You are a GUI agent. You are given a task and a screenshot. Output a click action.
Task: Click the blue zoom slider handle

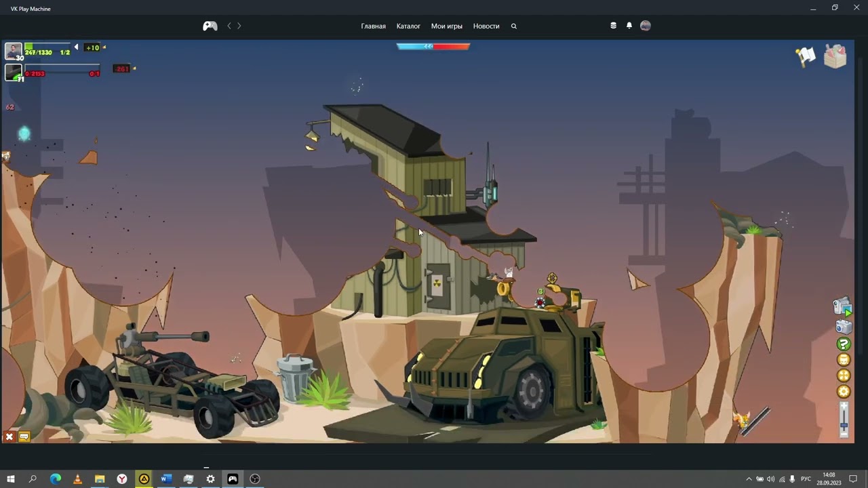[x=844, y=426]
